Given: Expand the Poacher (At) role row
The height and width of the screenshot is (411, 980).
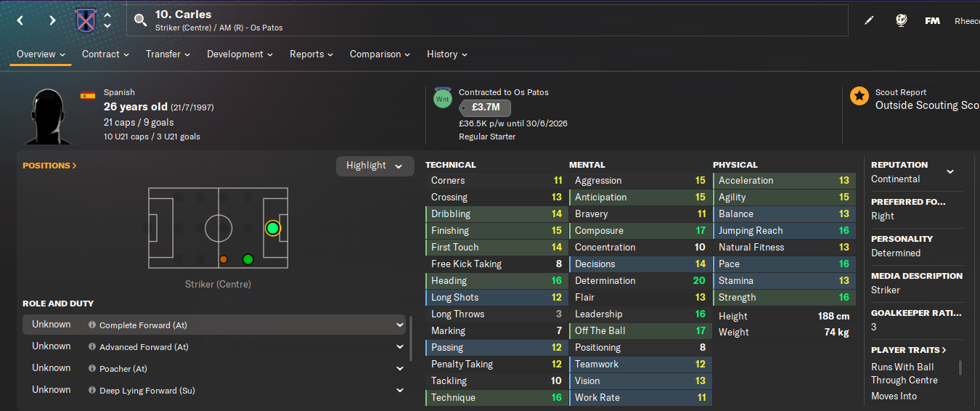Looking at the screenshot, I should tap(400, 368).
